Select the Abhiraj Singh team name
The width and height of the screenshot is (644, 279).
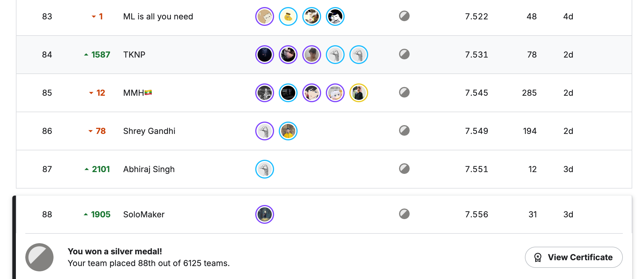pyautogui.click(x=149, y=169)
